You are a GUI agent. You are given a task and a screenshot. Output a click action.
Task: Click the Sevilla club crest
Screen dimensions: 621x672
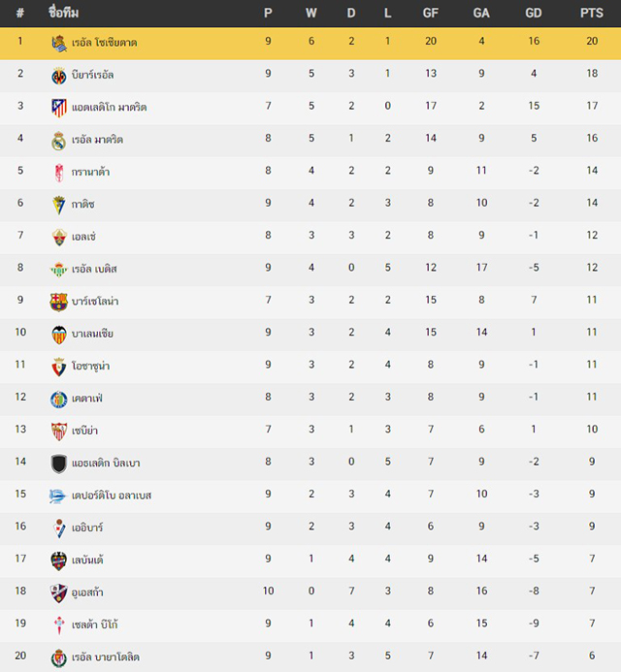[59, 432]
